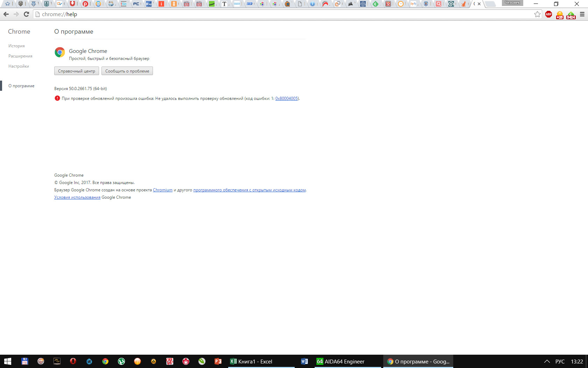The image size is (588, 368).
Task: Open the monitor-shaped dark taskbar icon
Action: pyautogui.click(x=57, y=361)
